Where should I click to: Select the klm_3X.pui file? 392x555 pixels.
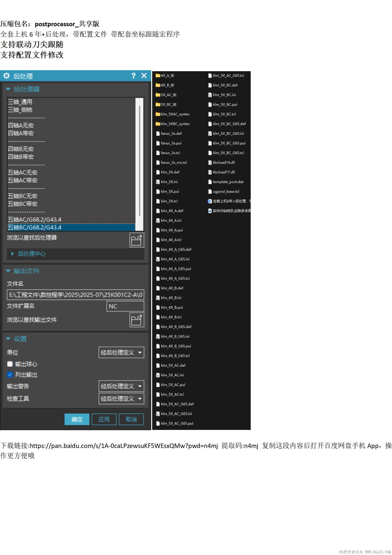[168, 192]
